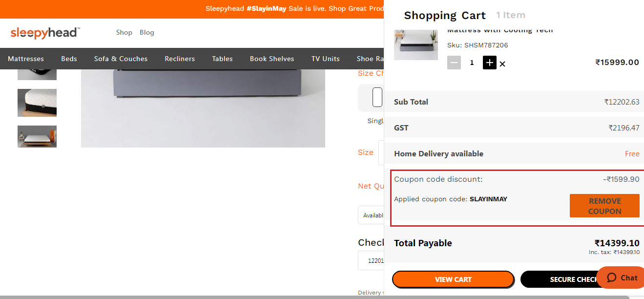Click REMOVE COUPON to cancel SLAYINMAY

tap(604, 205)
